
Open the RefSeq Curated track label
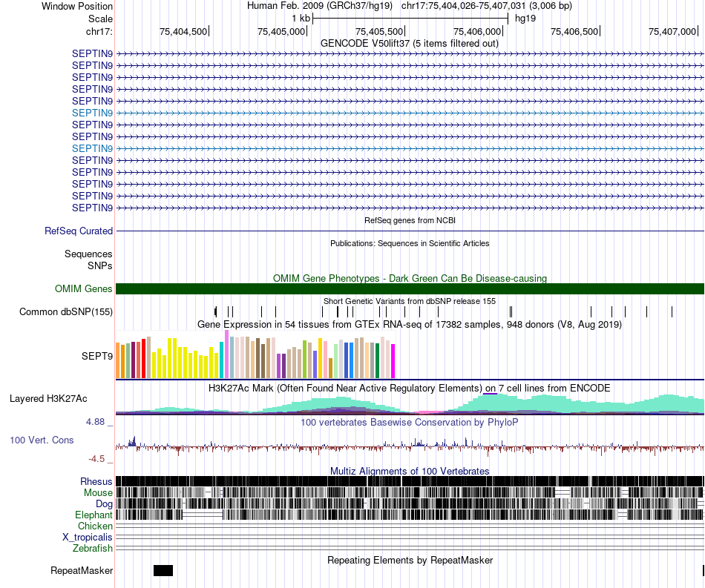(79, 231)
